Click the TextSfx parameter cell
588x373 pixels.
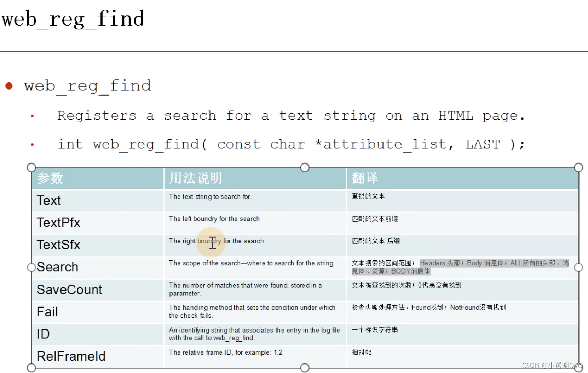[x=98, y=245]
